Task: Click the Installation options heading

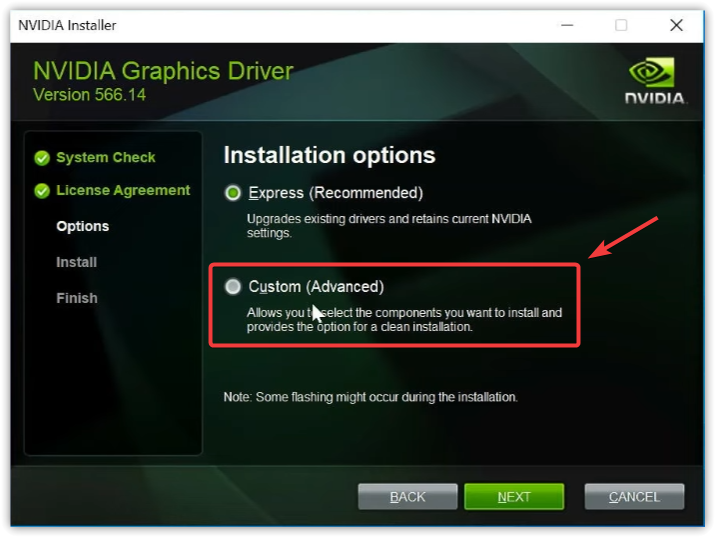Action: pos(329,155)
